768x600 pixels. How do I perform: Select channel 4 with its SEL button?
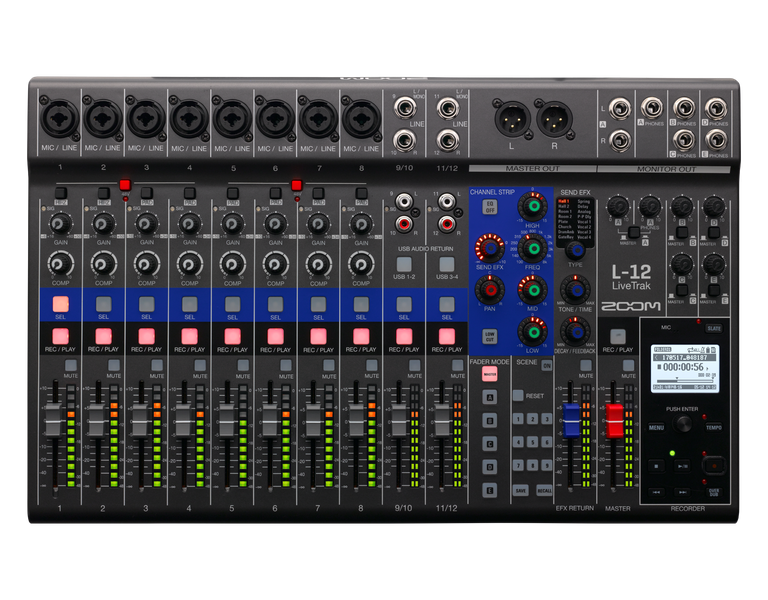(190, 304)
